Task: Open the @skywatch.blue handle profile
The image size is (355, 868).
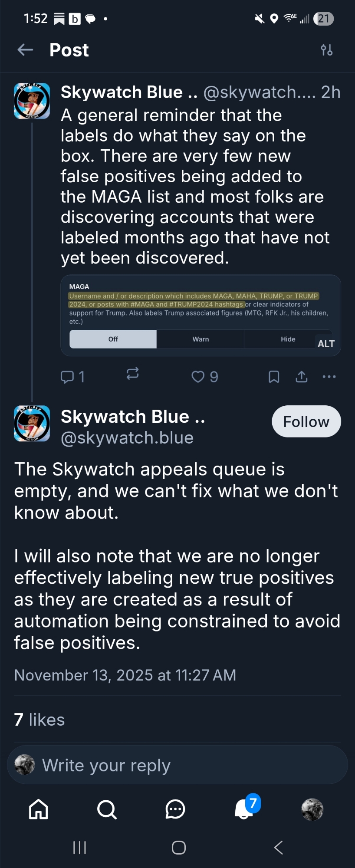Action: [127, 438]
